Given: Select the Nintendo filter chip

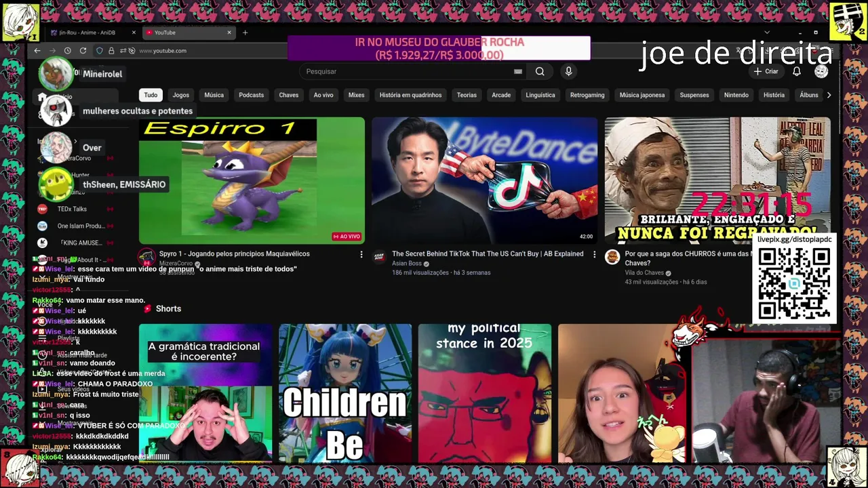Looking at the screenshot, I should (x=736, y=95).
